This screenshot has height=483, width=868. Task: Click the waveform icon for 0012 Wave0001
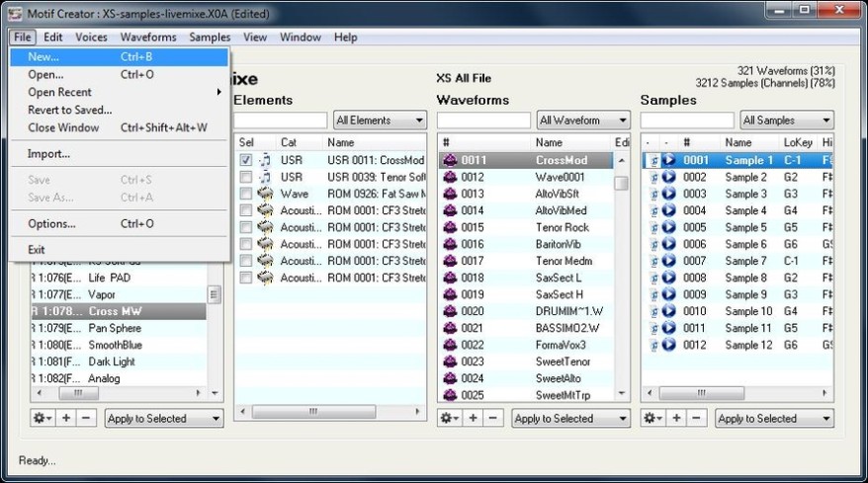[x=450, y=177]
